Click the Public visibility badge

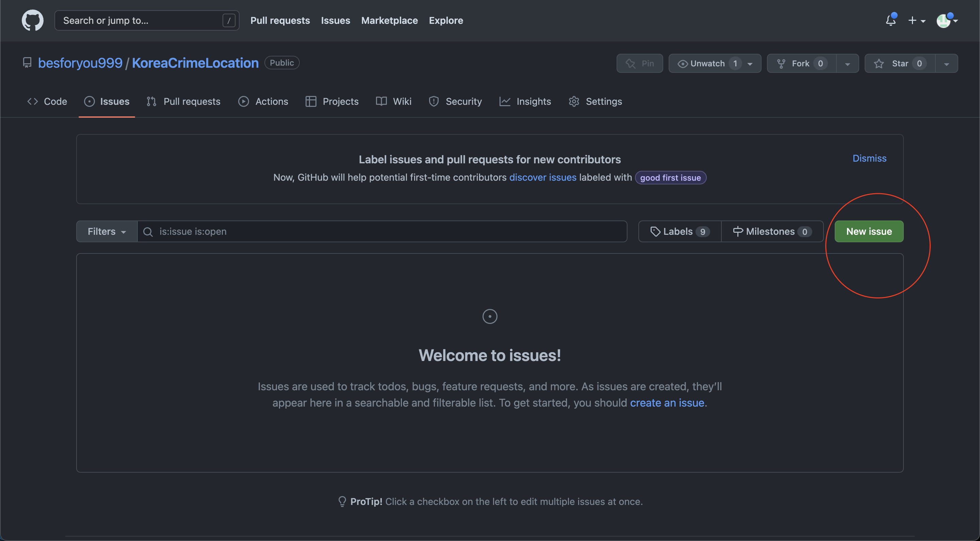click(282, 63)
